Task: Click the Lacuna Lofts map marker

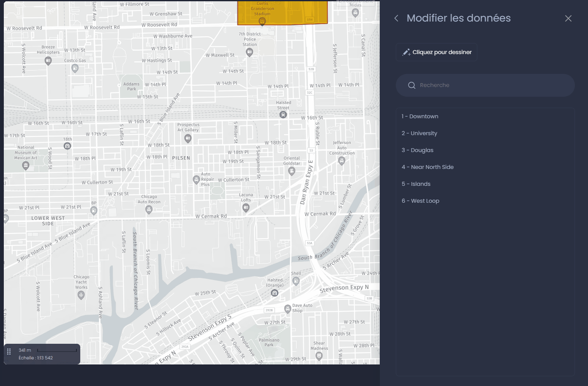Action: pos(246,207)
